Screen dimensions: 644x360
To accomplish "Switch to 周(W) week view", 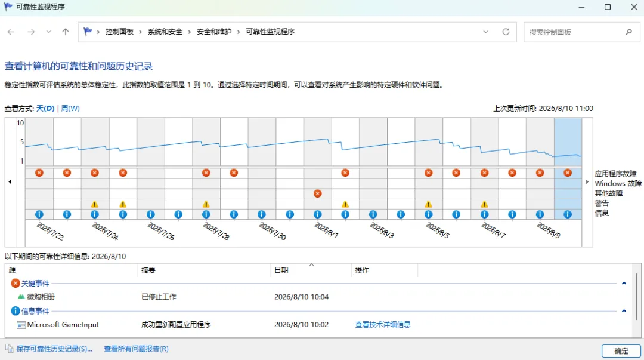I will pos(70,108).
